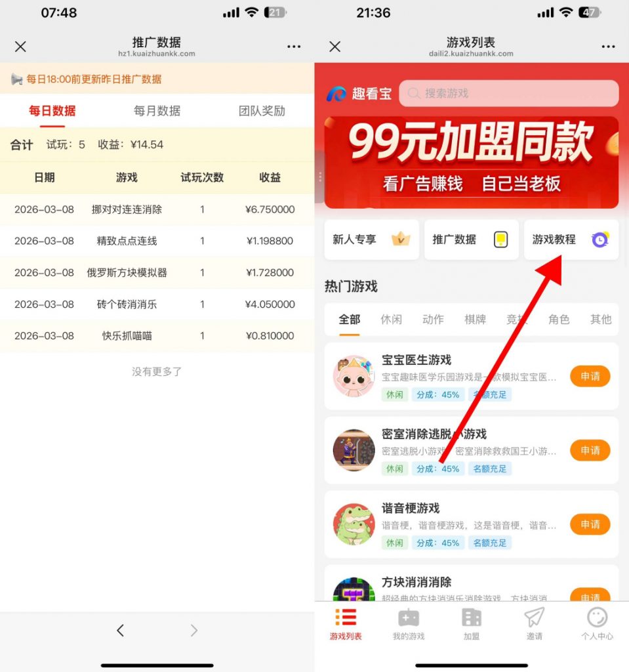The height and width of the screenshot is (672, 629).
Task: Click the 搜索游戏 search field
Action: pyautogui.click(x=509, y=93)
